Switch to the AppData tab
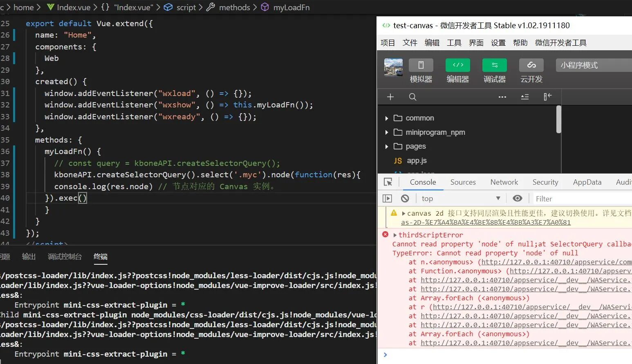This screenshot has height=364, width=632. (x=587, y=182)
